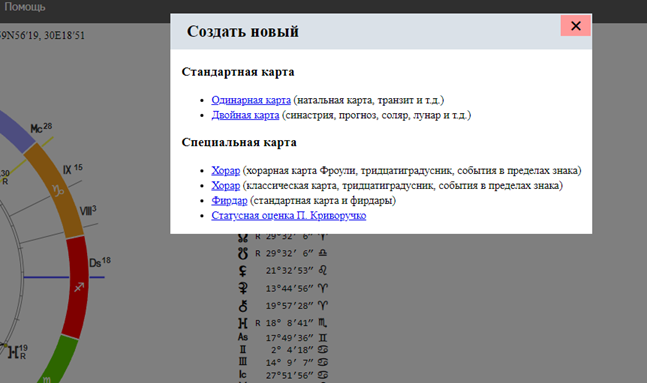Select the Lilith glyph at 21°32′53″ row
Screen dimensions: 647x383
243,271
